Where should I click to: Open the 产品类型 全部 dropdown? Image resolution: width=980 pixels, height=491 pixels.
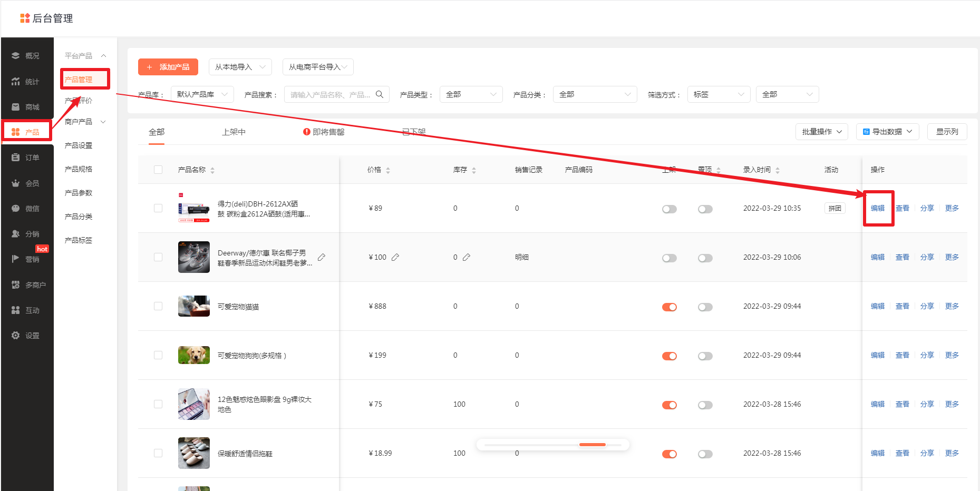click(471, 94)
